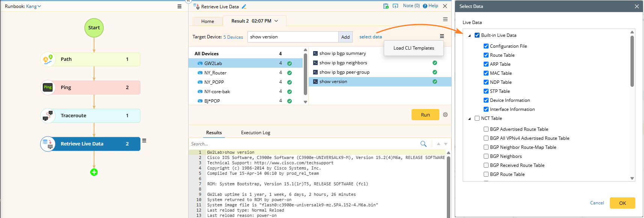Viewport: 644px width, 218px height.
Task: Click the Select Data list scrollbar
Action: coord(632,62)
